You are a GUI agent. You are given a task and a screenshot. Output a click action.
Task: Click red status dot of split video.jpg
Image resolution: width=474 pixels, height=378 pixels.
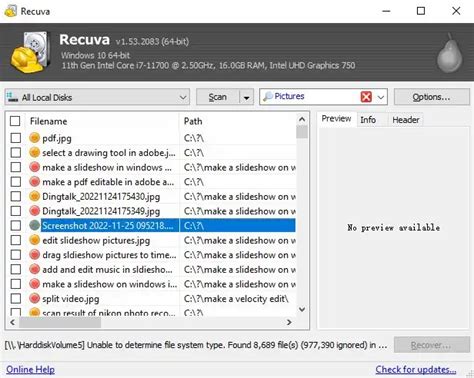(x=34, y=298)
